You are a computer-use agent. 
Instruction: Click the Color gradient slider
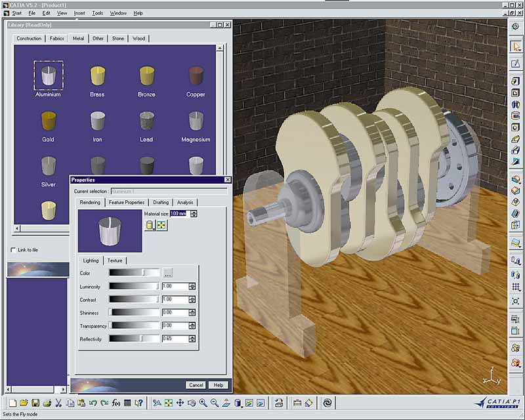(x=135, y=272)
